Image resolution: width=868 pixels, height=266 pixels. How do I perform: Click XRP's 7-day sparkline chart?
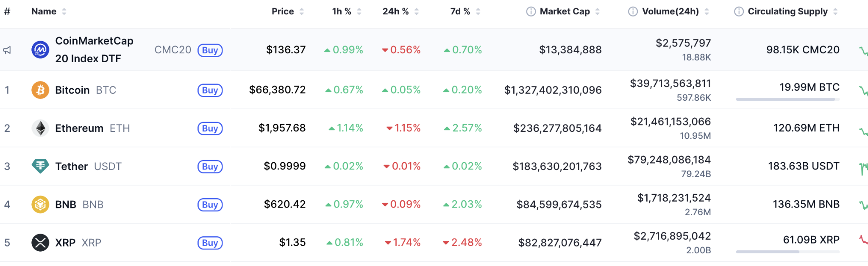point(863,240)
